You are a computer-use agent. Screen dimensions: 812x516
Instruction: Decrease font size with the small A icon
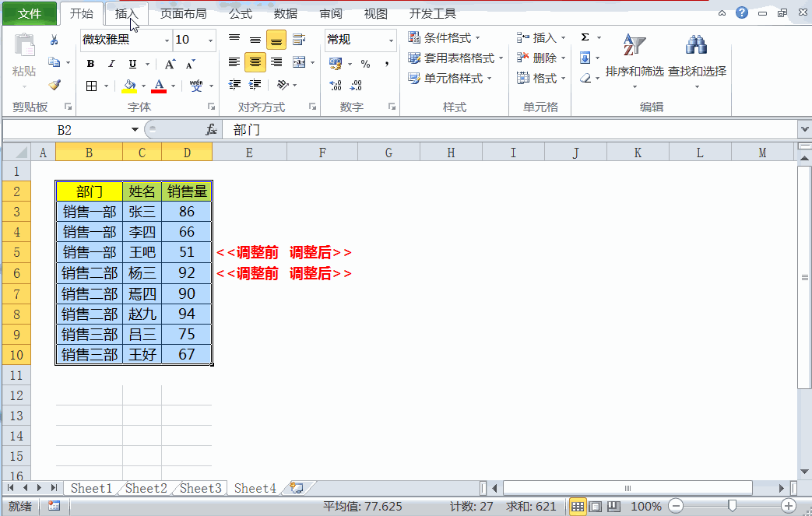pyautogui.click(x=190, y=64)
